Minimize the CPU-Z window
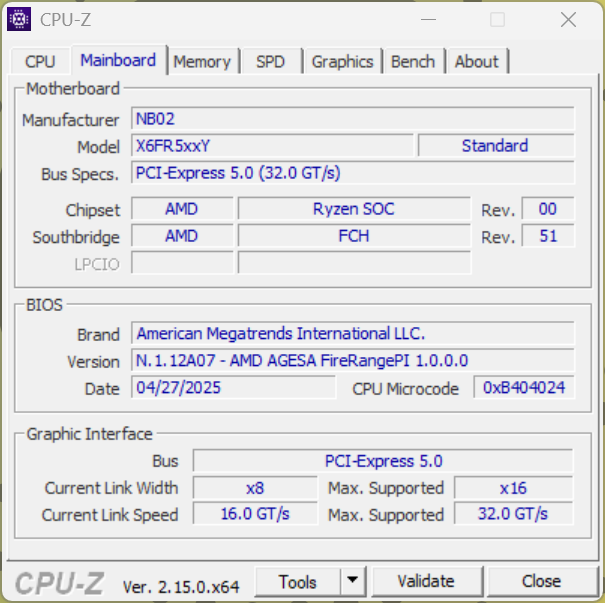 tap(427, 19)
